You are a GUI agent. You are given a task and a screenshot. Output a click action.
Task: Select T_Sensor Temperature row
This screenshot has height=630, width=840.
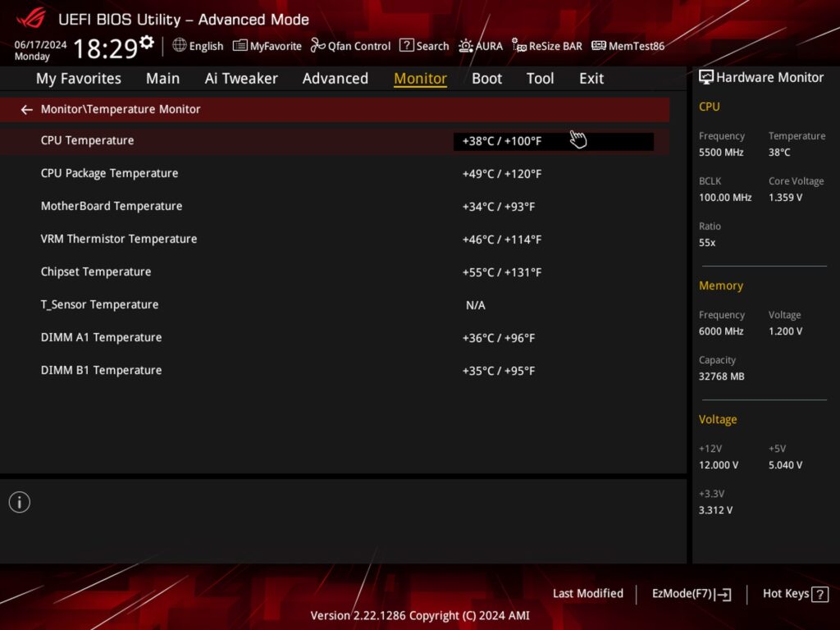point(335,305)
